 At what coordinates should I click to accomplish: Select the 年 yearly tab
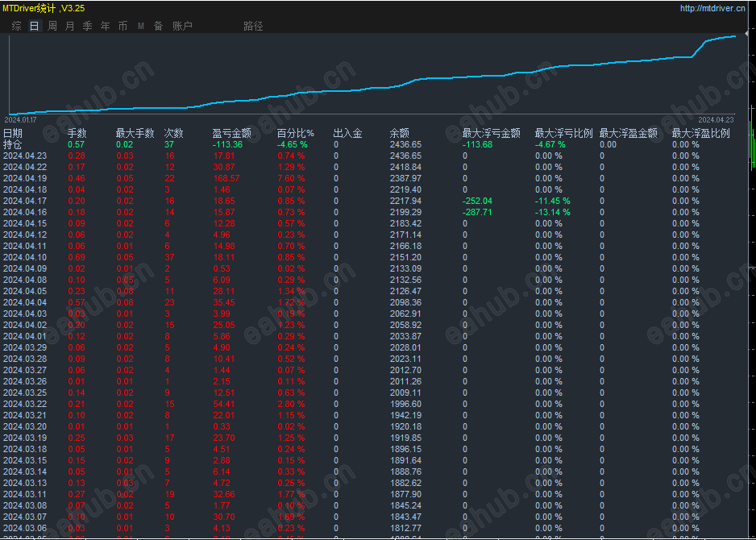[x=105, y=26]
